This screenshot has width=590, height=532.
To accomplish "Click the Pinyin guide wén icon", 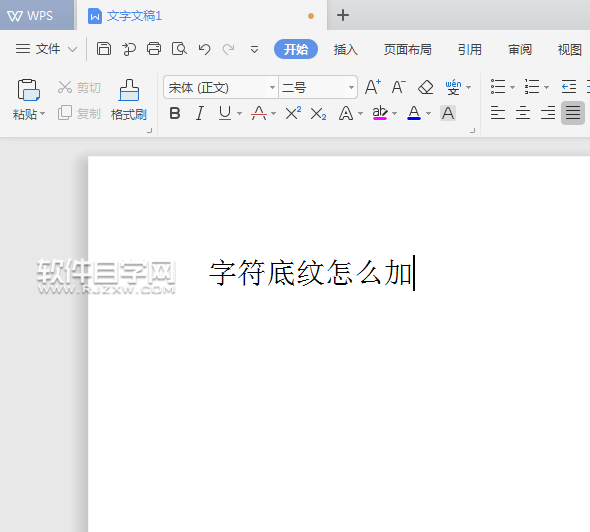I will click(x=453, y=87).
